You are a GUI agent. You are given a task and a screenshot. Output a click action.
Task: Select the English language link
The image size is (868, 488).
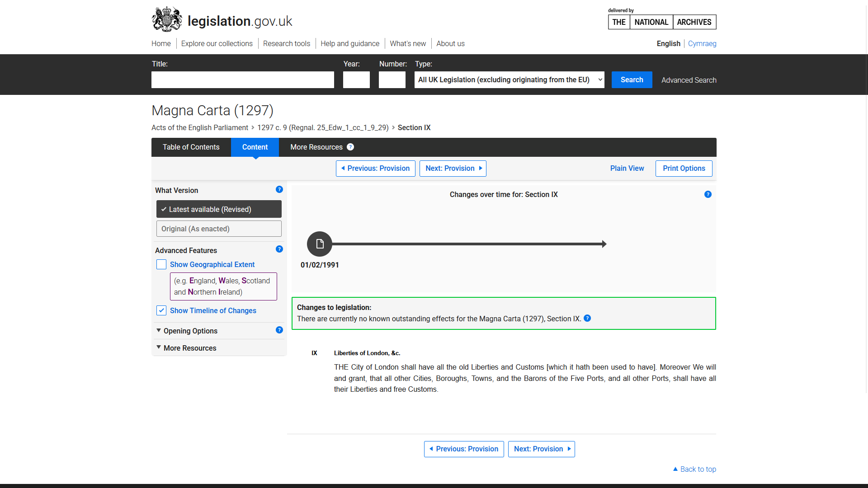669,43
